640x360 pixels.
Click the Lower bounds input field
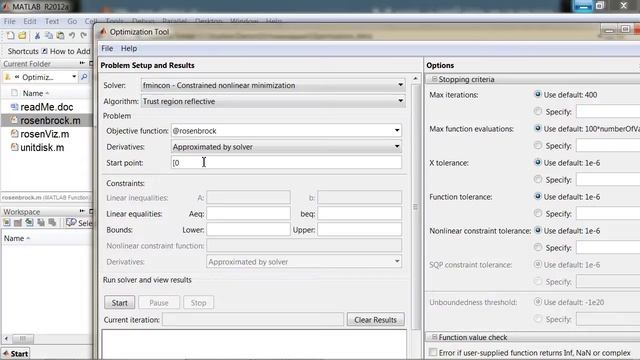tap(248, 229)
